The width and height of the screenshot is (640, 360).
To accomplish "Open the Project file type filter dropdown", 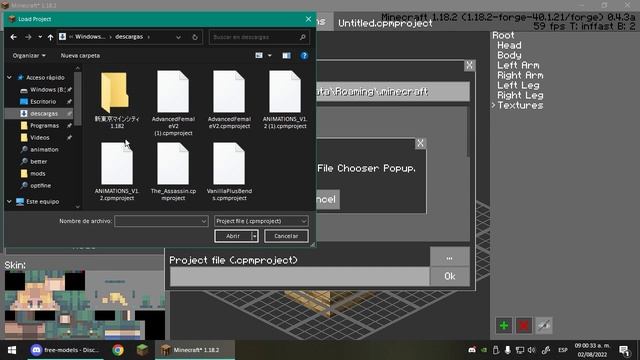I will click(x=261, y=221).
